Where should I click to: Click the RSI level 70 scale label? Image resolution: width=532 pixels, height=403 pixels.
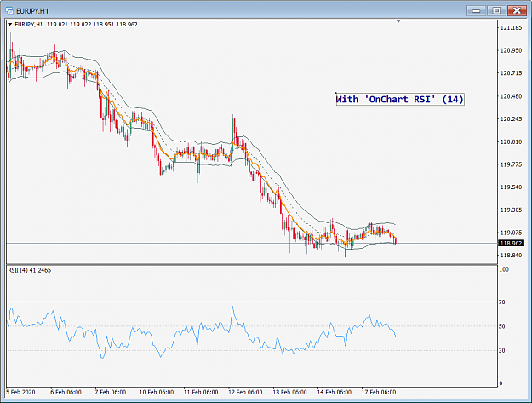(x=502, y=302)
